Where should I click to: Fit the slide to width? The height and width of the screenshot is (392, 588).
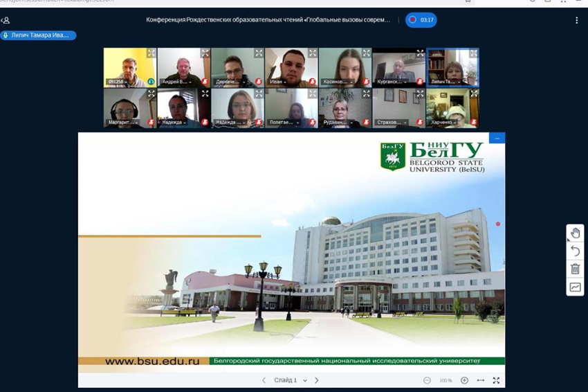481,380
